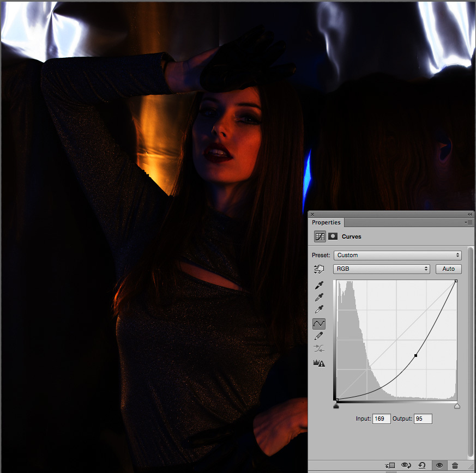Image resolution: width=476 pixels, height=473 pixels.
Task: Click the Output value field
Action: [423, 419]
